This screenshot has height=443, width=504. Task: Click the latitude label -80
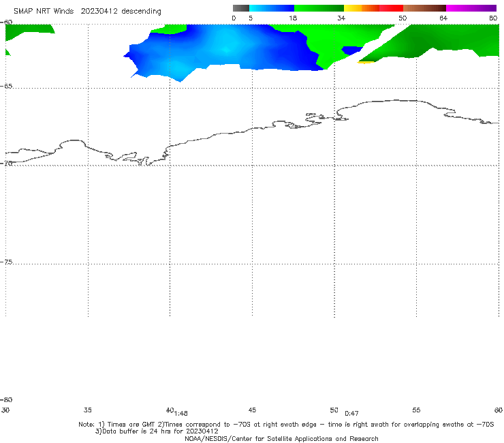coord(6,399)
